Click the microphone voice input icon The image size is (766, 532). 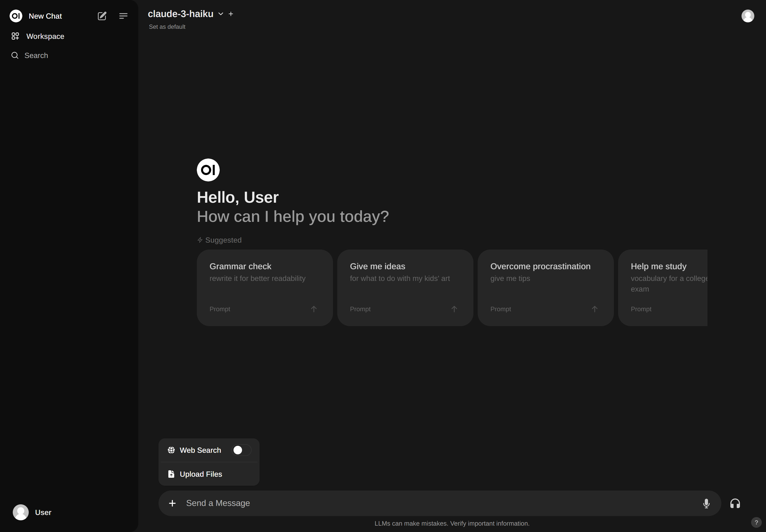click(x=706, y=503)
